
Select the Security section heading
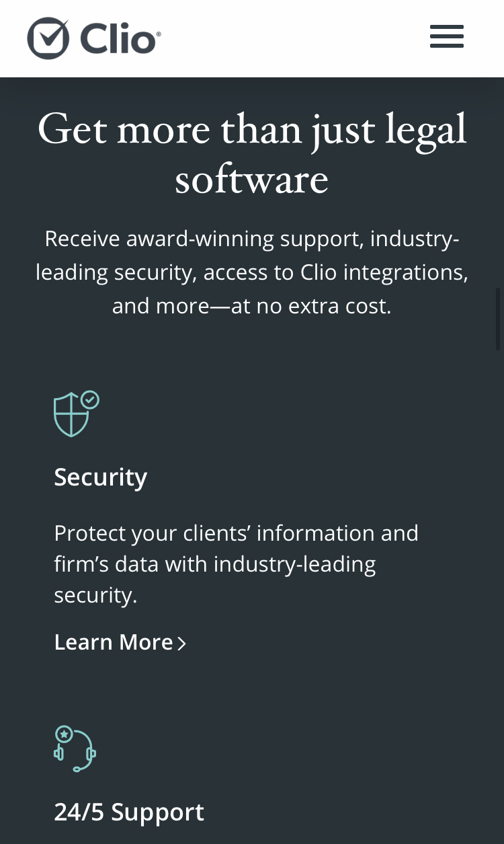(x=101, y=477)
